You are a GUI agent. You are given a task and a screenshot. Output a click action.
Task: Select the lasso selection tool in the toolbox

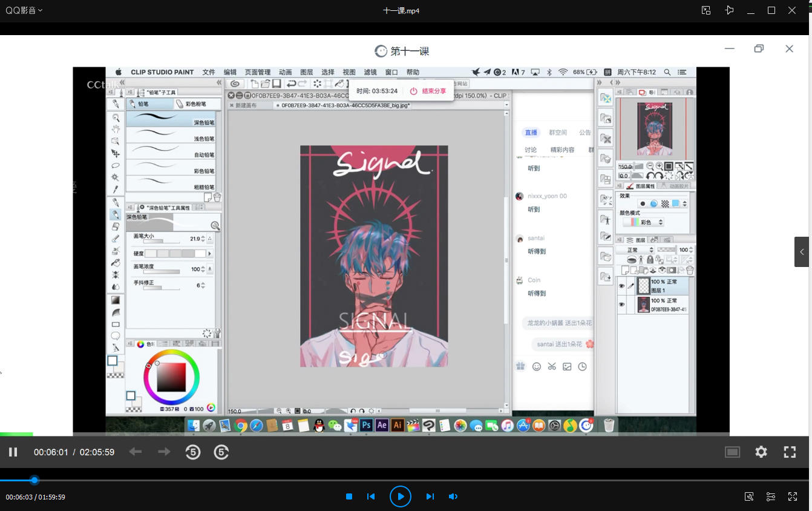(x=116, y=165)
